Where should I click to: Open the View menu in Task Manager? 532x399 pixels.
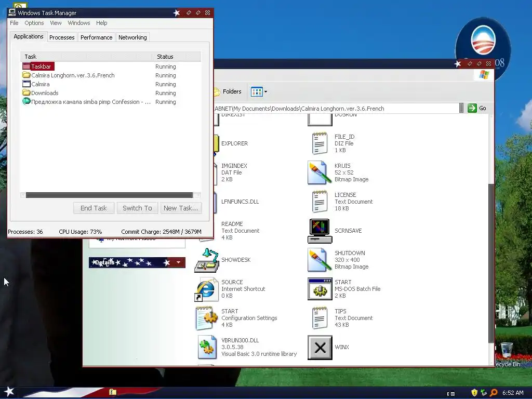click(56, 23)
